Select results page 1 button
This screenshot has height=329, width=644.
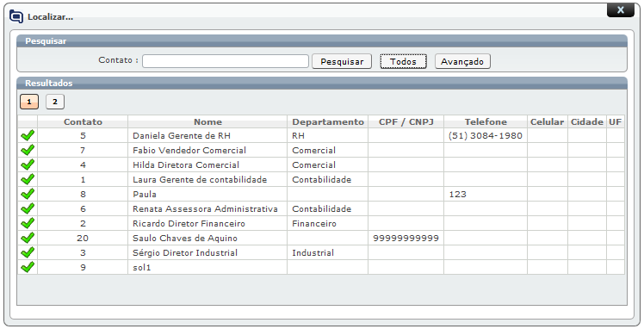(29, 102)
